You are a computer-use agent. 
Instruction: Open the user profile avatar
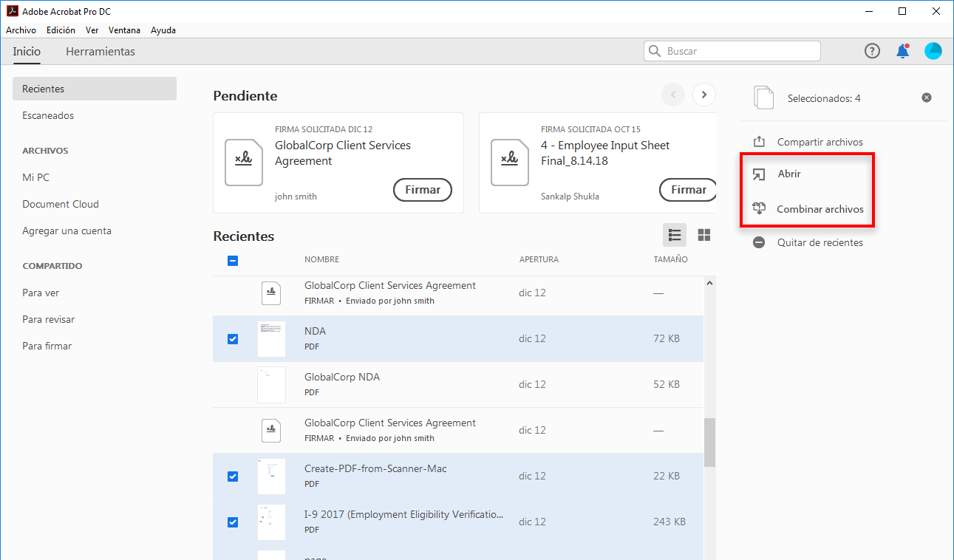(x=933, y=51)
